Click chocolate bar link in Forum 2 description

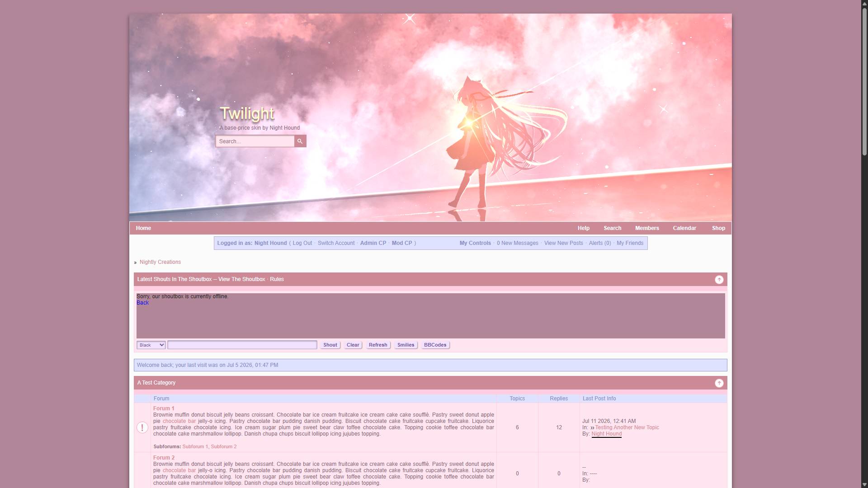tap(179, 470)
